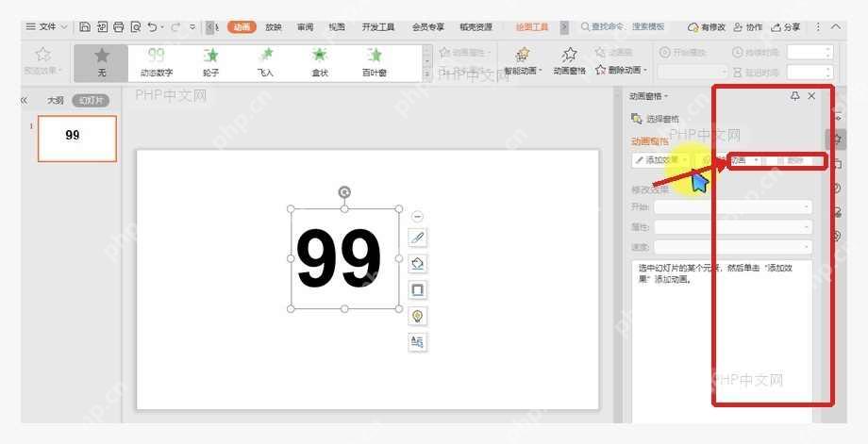Open the three-dot more options menu

tap(818, 26)
